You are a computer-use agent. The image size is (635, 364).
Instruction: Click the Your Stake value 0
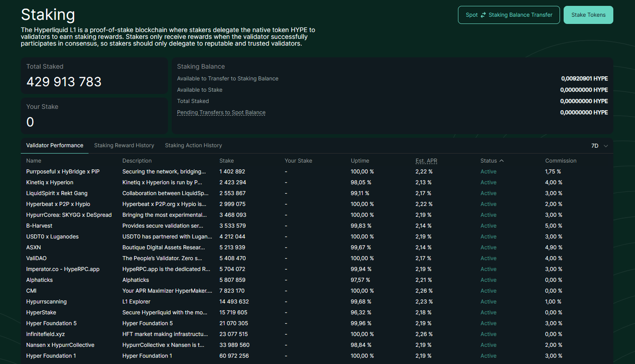click(x=30, y=122)
